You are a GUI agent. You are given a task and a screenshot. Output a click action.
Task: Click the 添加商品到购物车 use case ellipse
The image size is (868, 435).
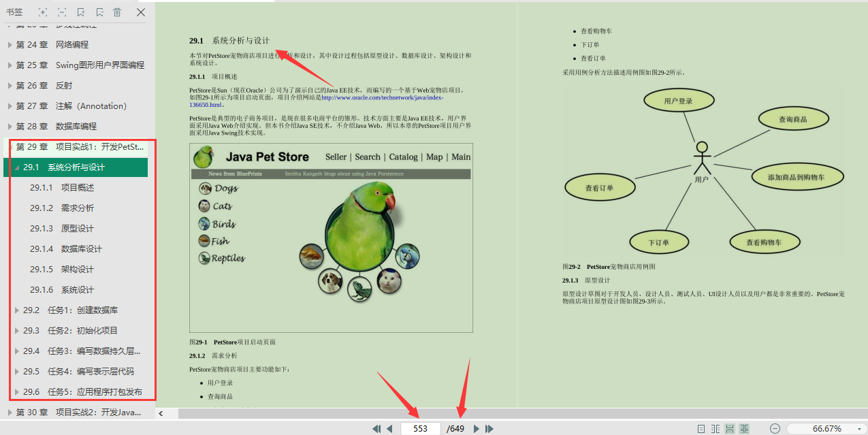(797, 177)
